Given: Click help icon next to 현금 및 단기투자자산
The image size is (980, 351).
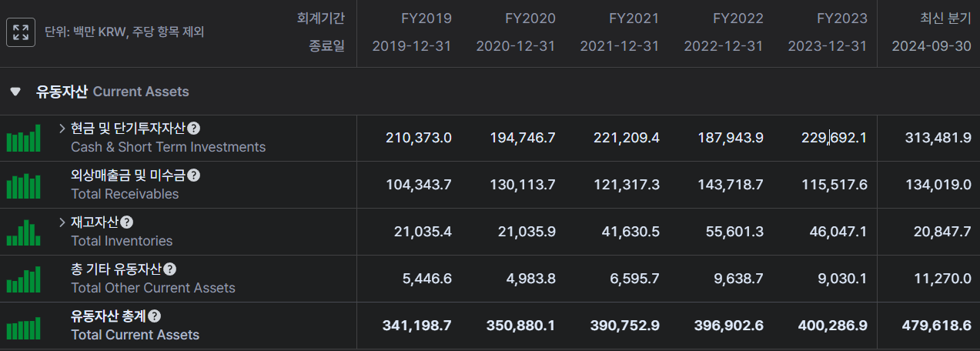Looking at the screenshot, I should pyautogui.click(x=194, y=129).
